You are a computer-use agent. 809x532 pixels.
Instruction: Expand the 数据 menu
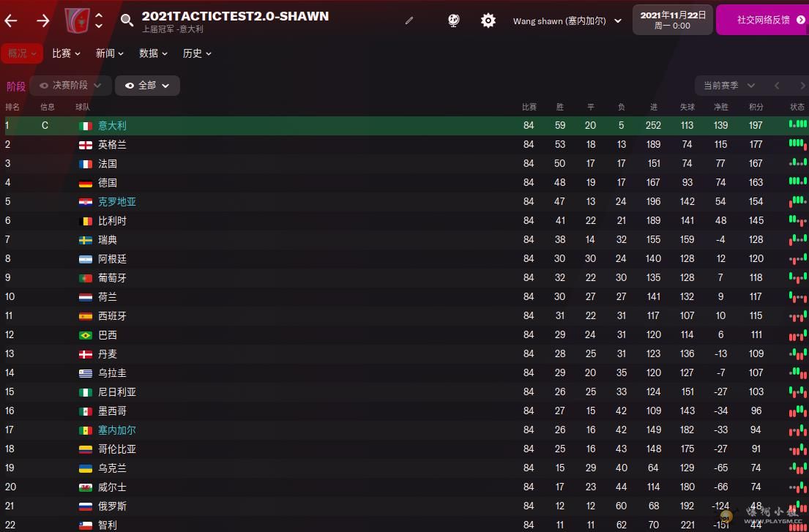(153, 53)
